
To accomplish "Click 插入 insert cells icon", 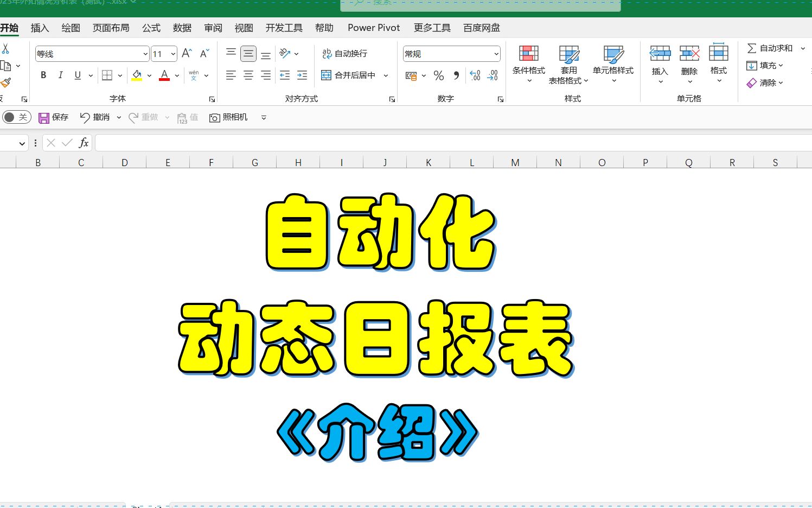I will (x=660, y=54).
